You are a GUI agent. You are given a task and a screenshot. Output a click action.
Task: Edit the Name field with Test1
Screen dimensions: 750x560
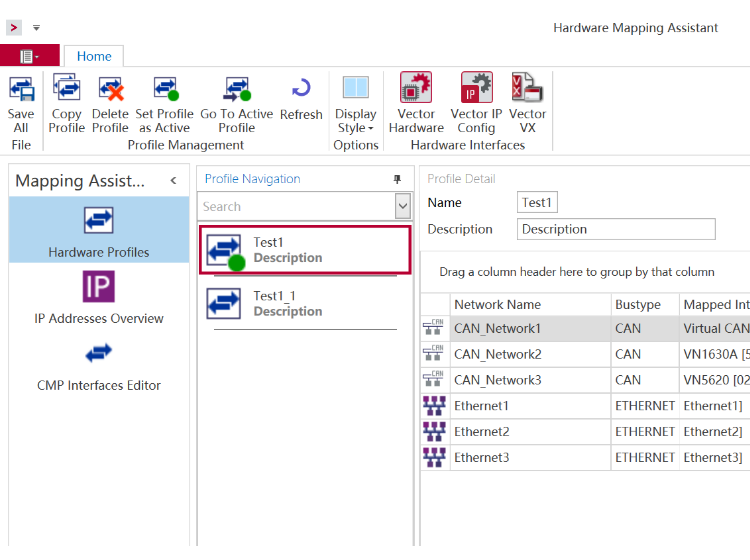pyautogui.click(x=537, y=202)
